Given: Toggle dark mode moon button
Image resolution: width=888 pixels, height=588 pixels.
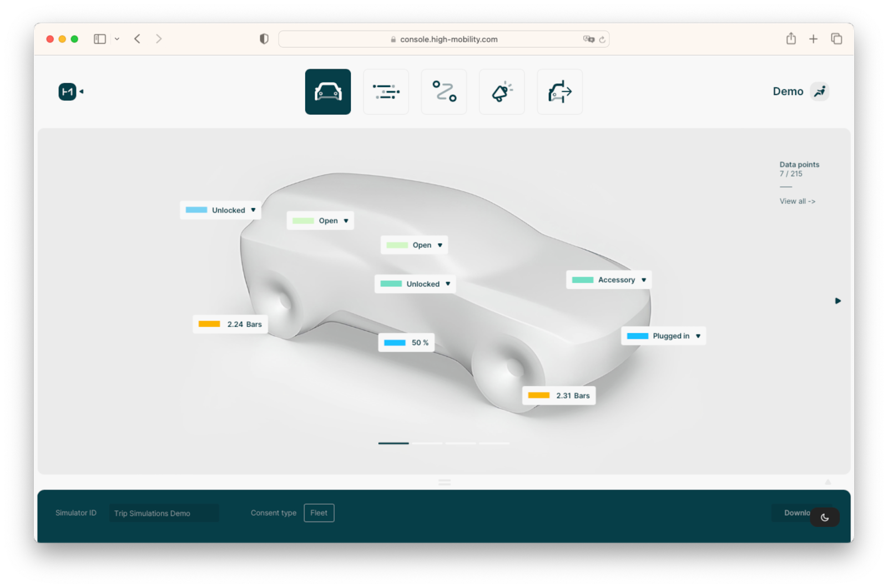Looking at the screenshot, I should [824, 517].
